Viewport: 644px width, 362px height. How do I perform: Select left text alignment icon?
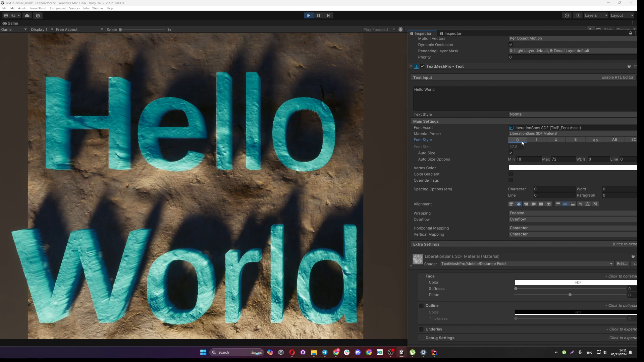(x=511, y=204)
